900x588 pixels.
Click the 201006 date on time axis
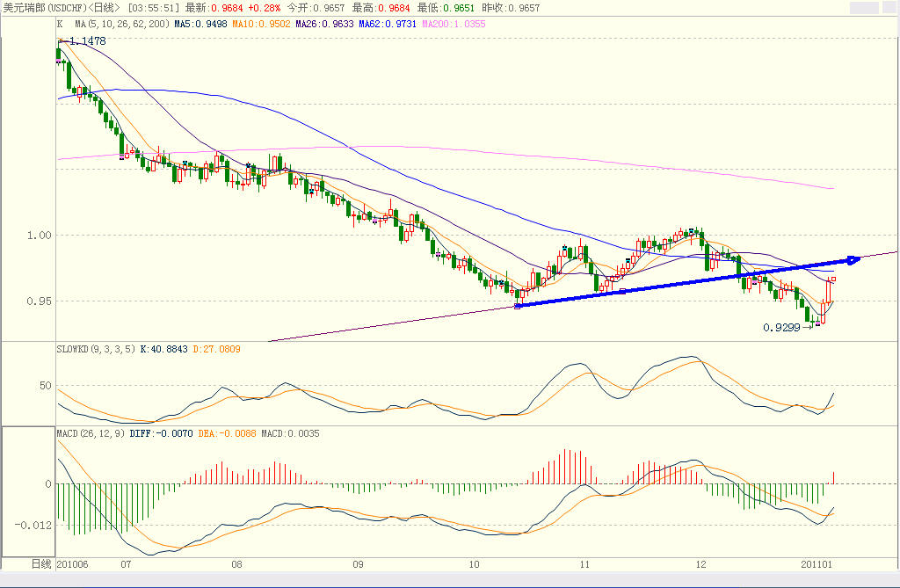[72, 564]
